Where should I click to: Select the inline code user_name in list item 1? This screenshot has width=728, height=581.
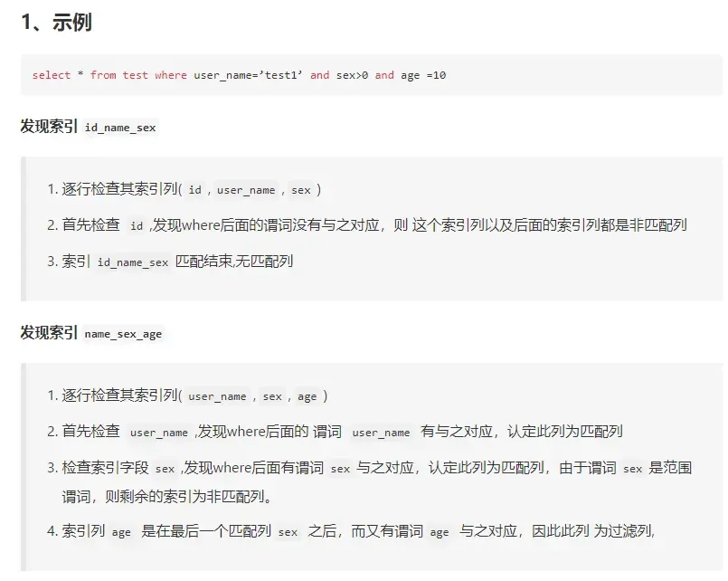(x=244, y=189)
